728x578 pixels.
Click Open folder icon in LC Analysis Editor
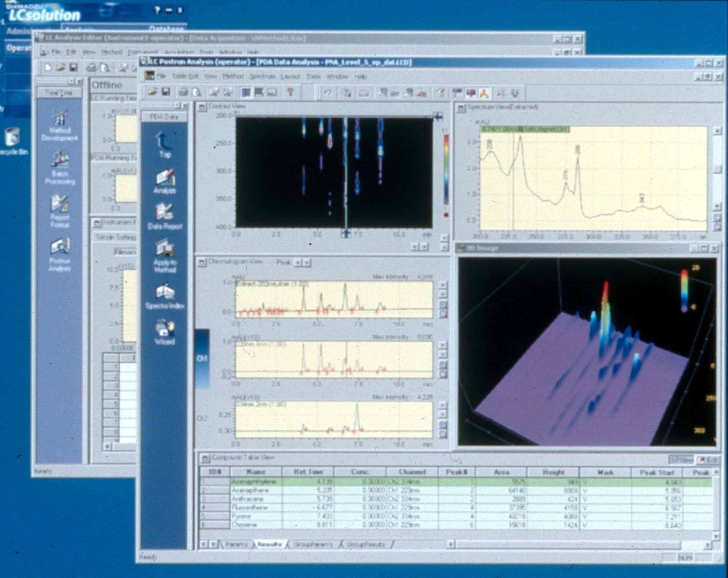coord(60,67)
